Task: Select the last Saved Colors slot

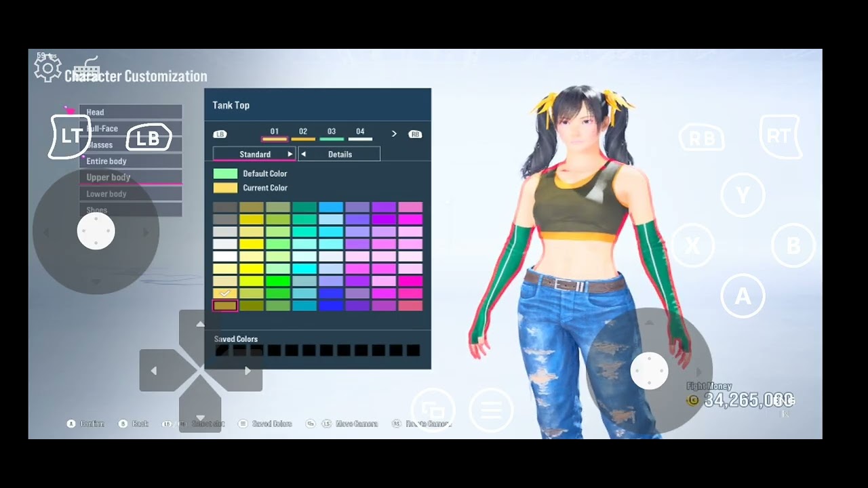Action: coord(413,350)
